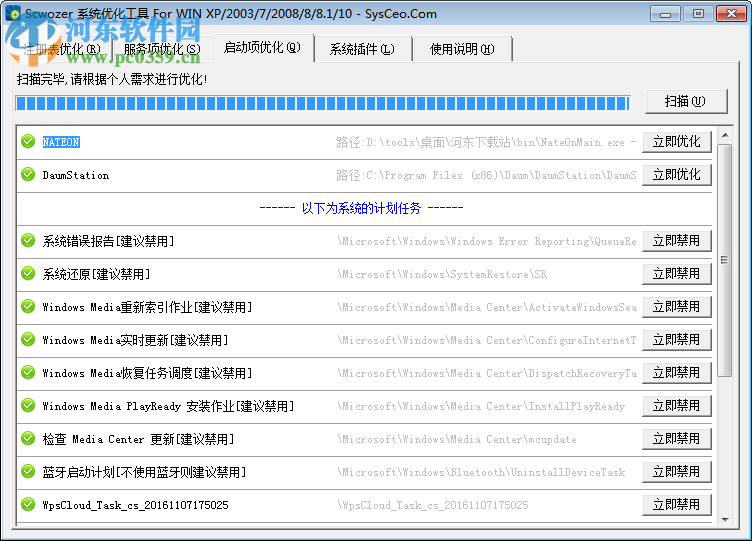Click green check icon for 系统错误报告

pyautogui.click(x=28, y=240)
